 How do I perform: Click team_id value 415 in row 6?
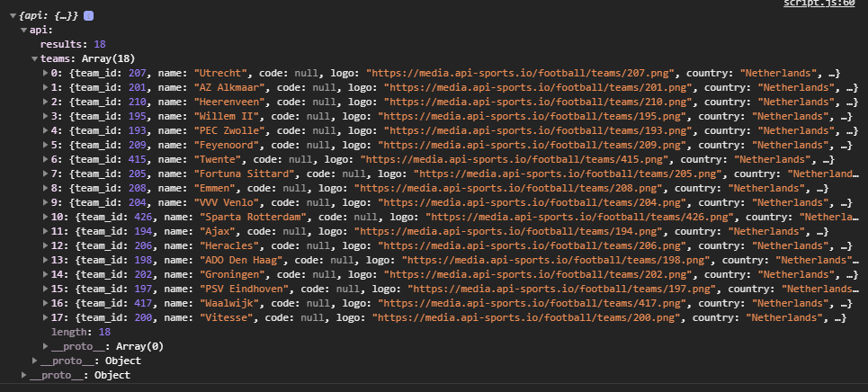click(137, 159)
